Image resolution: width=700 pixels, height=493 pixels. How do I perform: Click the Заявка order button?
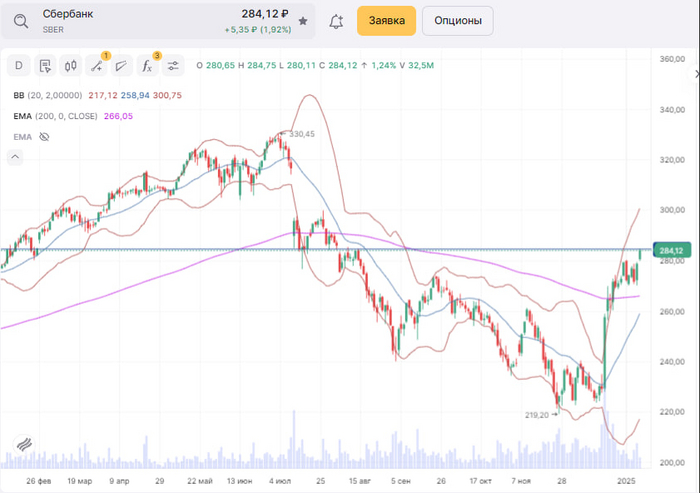(x=386, y=20)
